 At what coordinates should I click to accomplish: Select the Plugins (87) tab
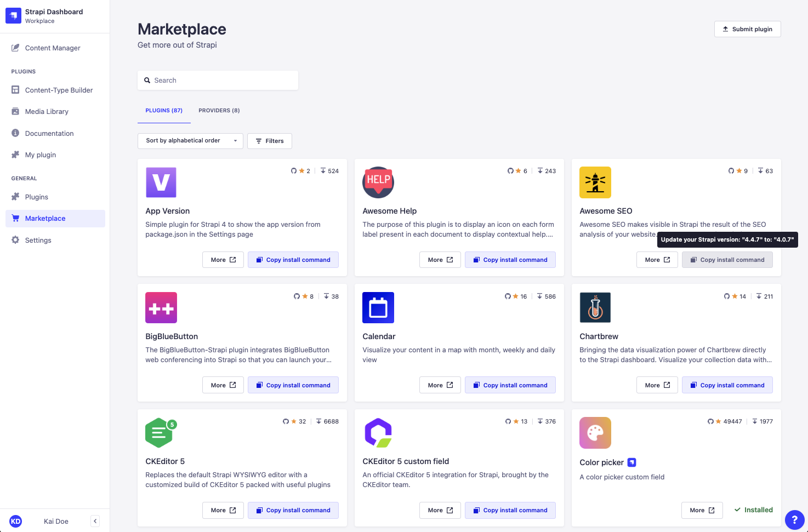[x=164, y=110]
